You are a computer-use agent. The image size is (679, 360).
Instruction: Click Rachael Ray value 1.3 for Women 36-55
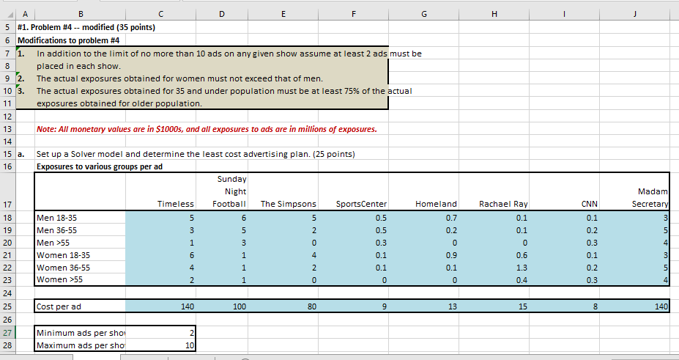(494, 268)
